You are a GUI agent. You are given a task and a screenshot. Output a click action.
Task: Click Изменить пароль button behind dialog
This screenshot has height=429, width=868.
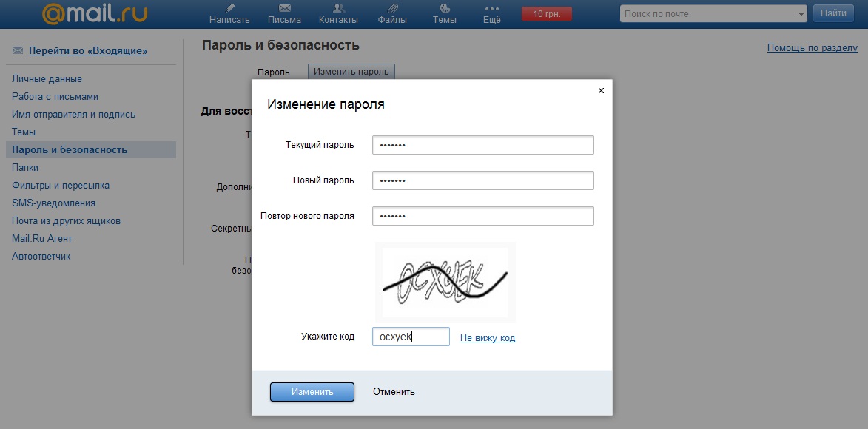351,72
